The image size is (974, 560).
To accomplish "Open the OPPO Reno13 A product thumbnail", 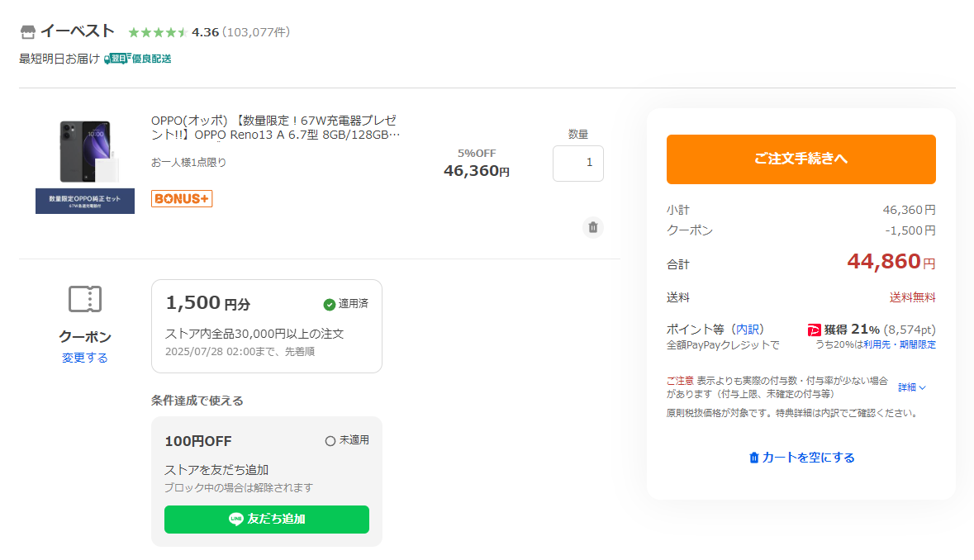I will (85, 166).
